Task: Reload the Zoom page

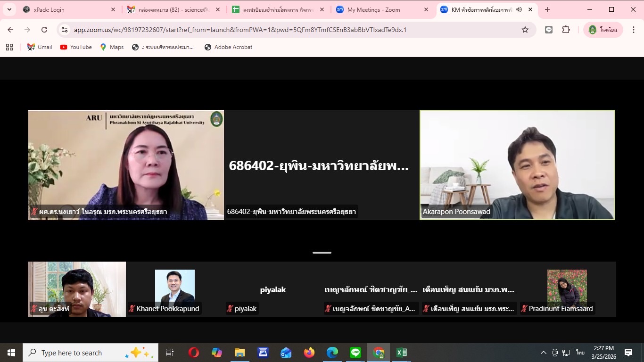Action: (44, 30)
